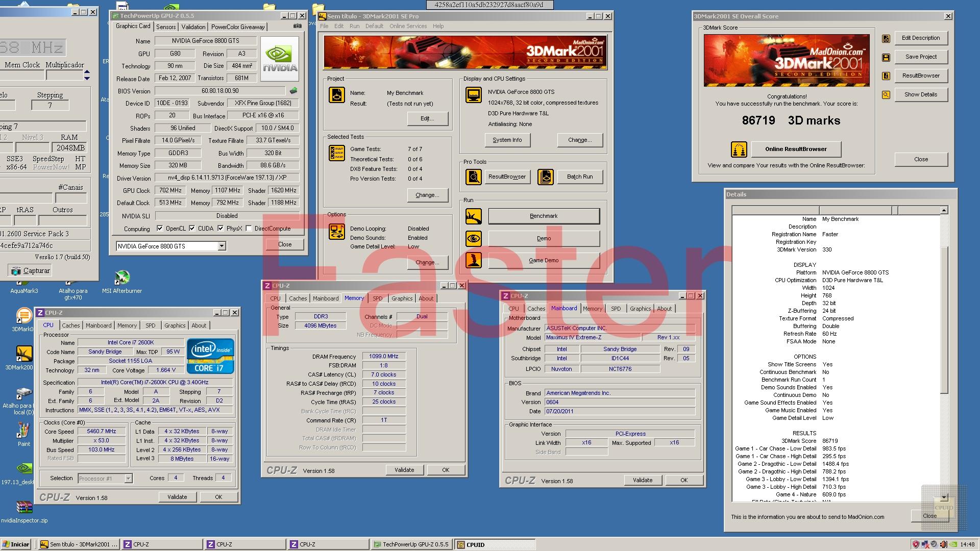This screenshot has width=980, height=551.
Task: Toggle the PhysX checkbox in GPU-Z
Action: coord(220,229)
